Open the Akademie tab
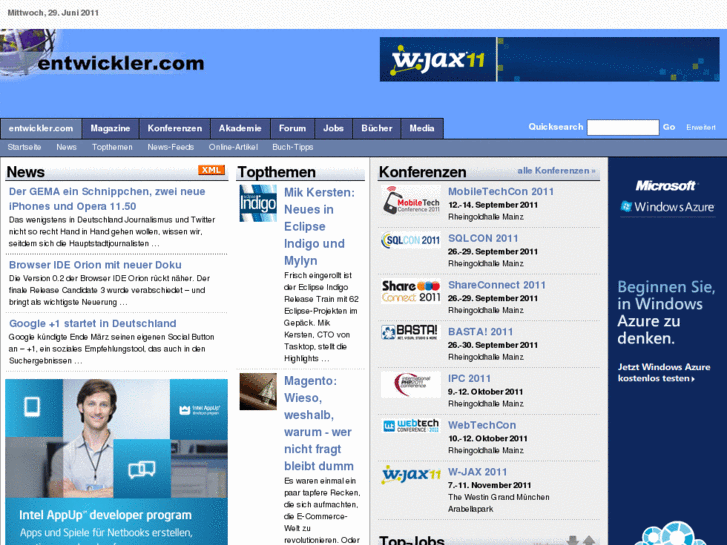Screen dimensions: 727x545 point(240,128)
